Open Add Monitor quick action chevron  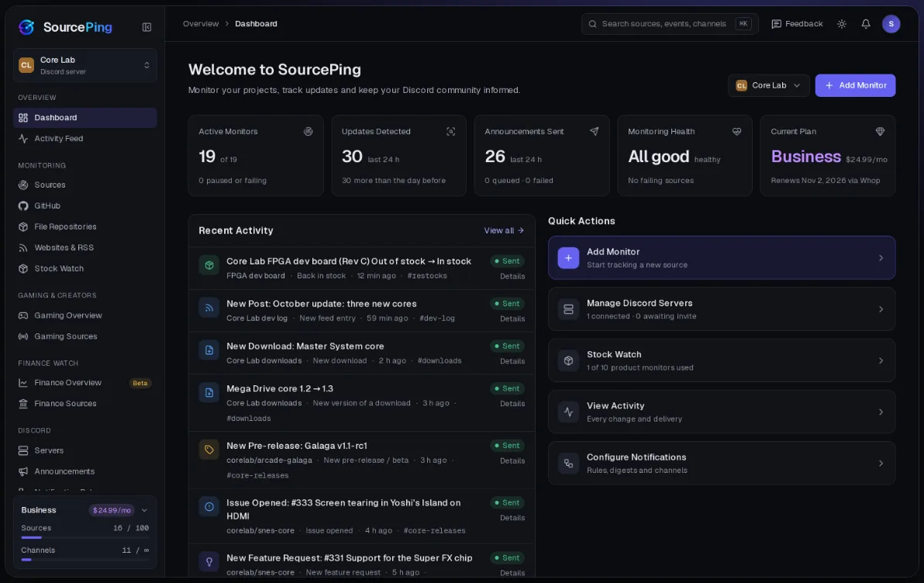[x=881, y=258]
